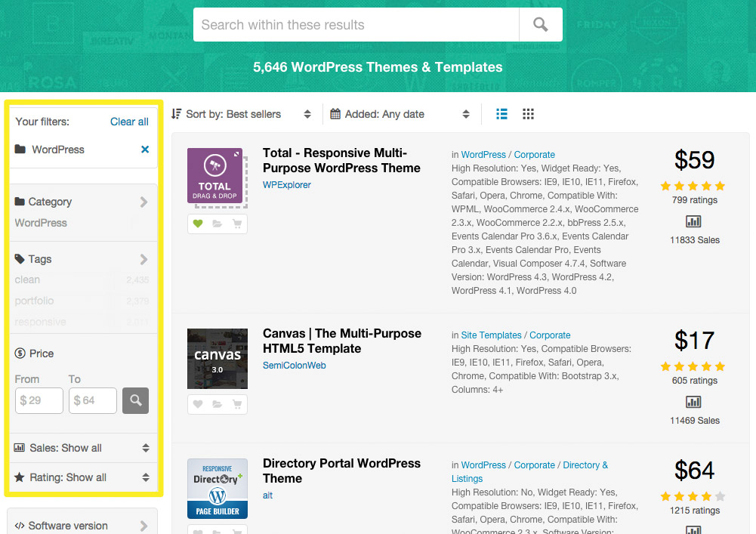The image size is (756, 534).
Task: Add Total theme to a collection
Action: pyautogui.click(x=218, y=224)
